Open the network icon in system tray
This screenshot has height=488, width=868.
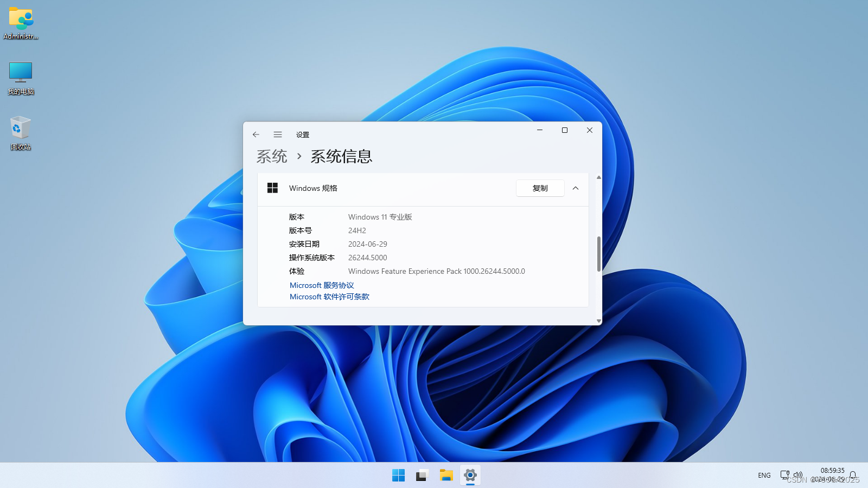pos(784,475)
